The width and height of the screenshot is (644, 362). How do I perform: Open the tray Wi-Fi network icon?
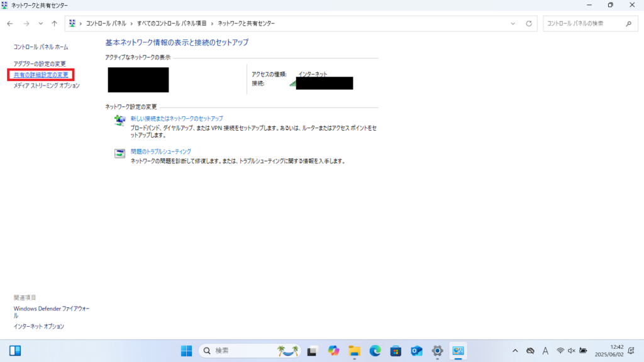[560, 351]
